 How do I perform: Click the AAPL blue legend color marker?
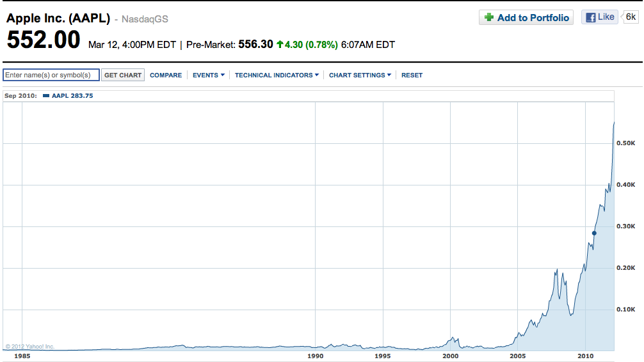tap(46, 96)
